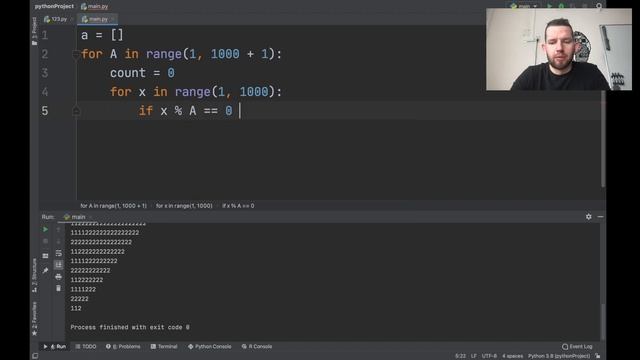Collapse the for A loop fold marker
640x360 pixels.
76,54
